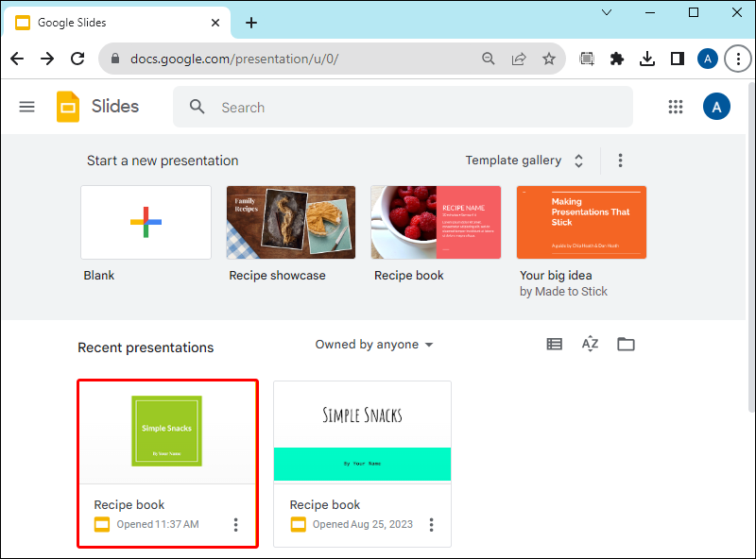Open the Chrome profile avatar
Screen dimensions: 756x559
(708, 59)
